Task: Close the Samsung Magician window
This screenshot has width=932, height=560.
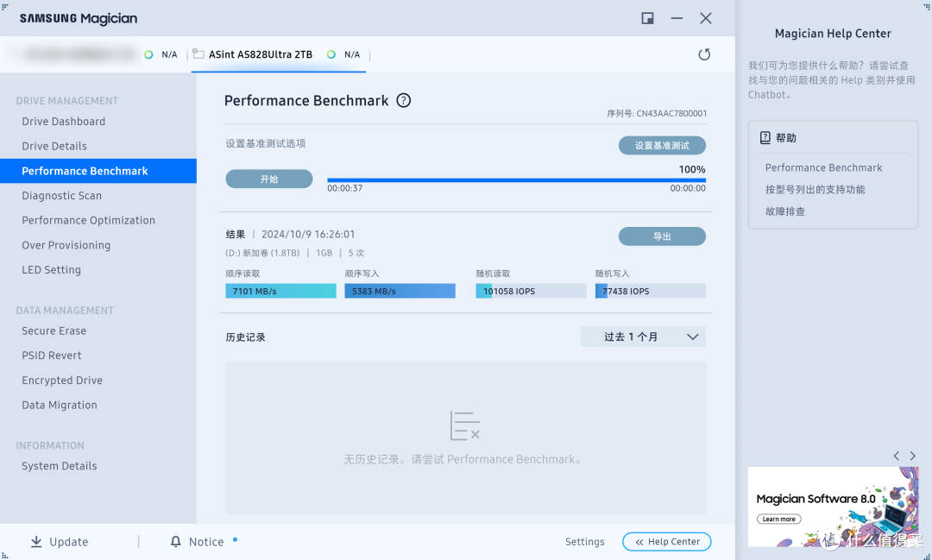Action: [x=706, y=18]
